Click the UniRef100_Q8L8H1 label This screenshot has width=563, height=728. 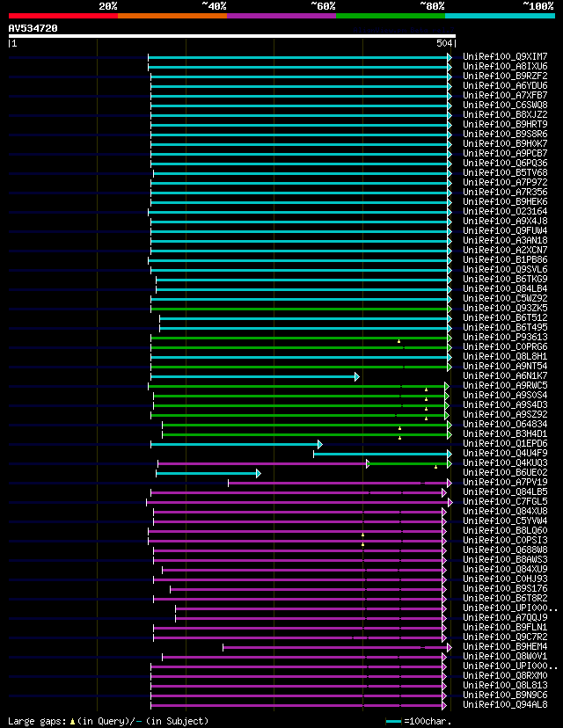pos(505,357)
